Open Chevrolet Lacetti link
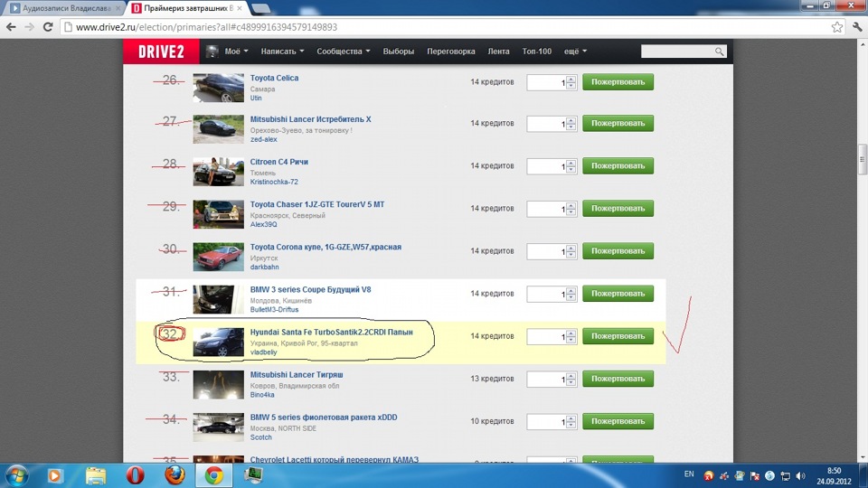 pos(334,460)
